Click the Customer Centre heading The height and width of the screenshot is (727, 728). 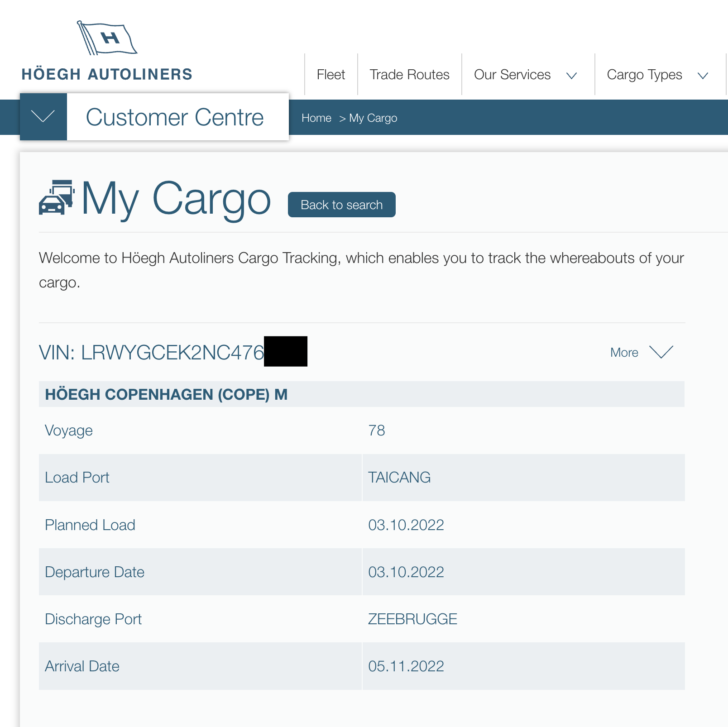[175, 117]
